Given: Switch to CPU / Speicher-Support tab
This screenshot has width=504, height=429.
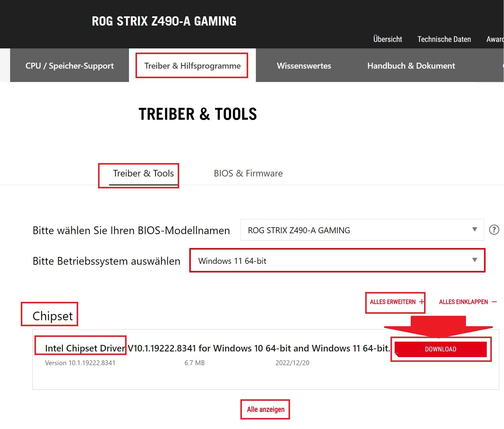Looking at the screenshot, I should point(70,66).
